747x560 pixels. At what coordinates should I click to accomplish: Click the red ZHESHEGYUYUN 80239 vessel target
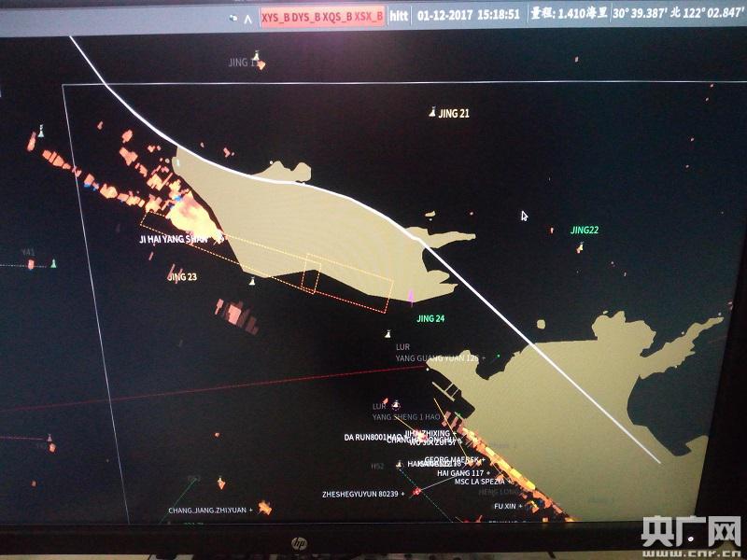point(417,491)
